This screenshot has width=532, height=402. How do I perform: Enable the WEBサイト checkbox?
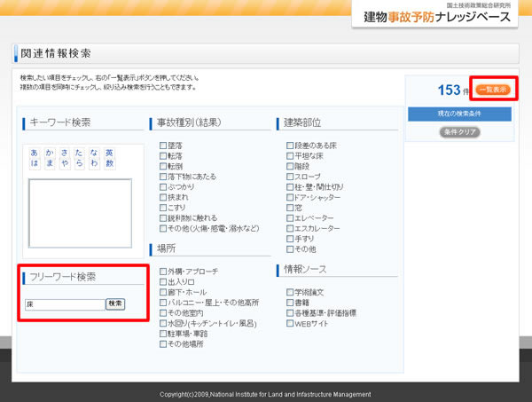[x=290, y=323]
